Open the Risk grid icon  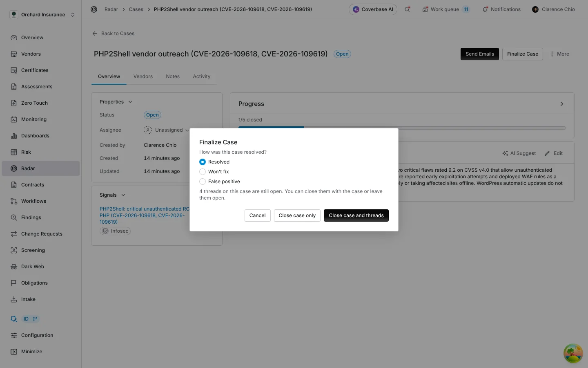(14, 152)
